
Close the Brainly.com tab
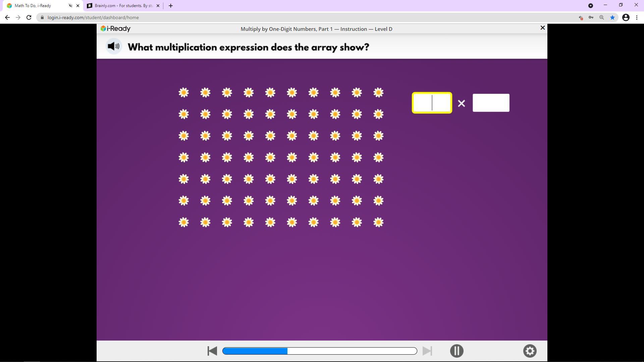158,6
